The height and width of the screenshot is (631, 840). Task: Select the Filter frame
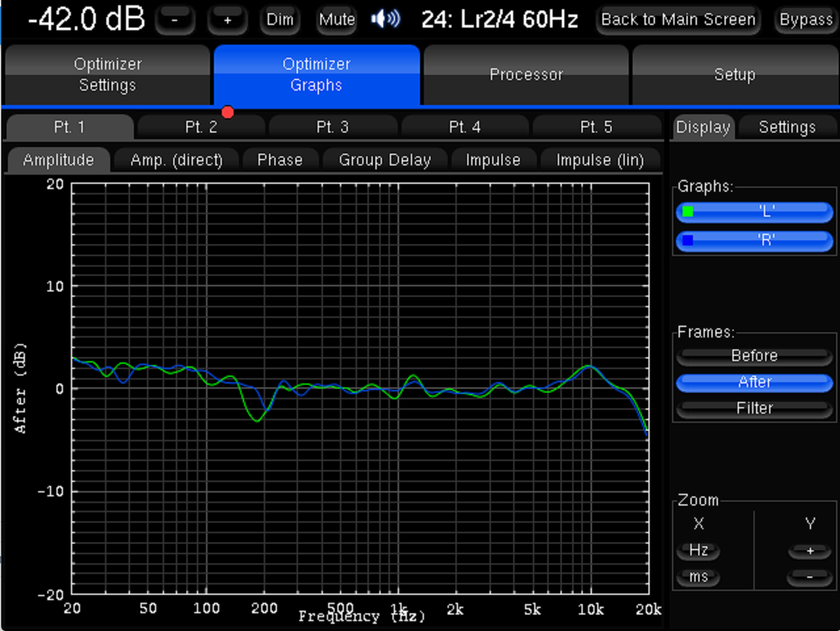[x=755, y=408]
